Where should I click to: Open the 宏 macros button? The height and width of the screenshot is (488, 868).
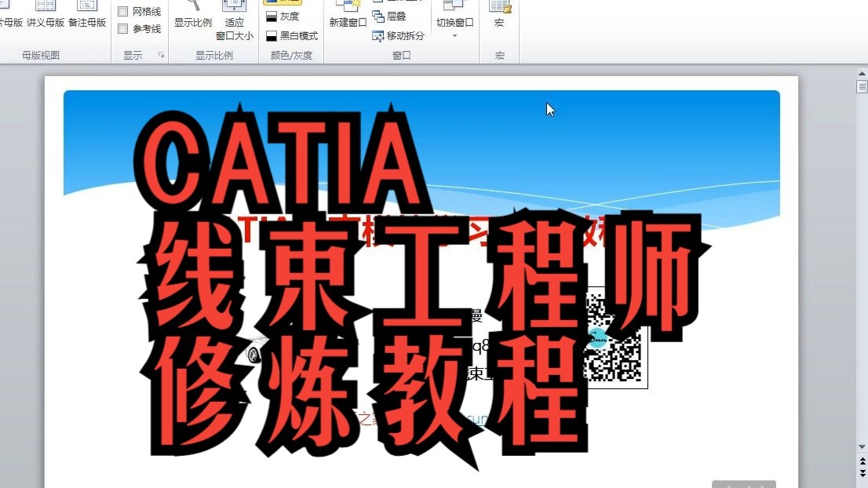point(499,14)
